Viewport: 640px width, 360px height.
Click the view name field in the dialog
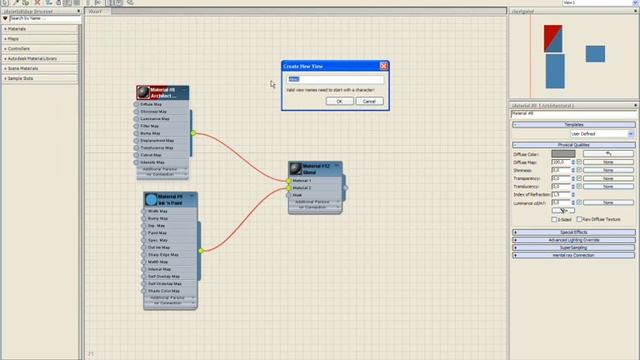(335, 79)
